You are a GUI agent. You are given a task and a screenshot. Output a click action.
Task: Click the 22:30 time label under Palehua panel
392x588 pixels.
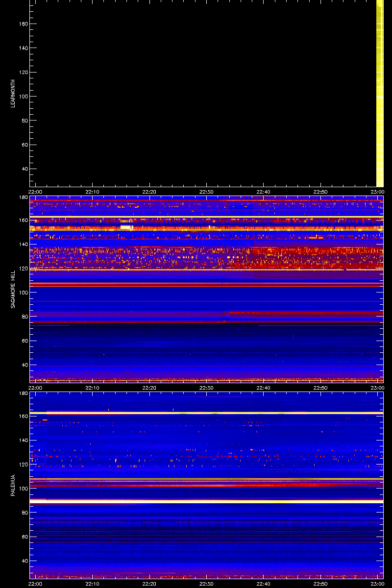(x=207, y=584)
